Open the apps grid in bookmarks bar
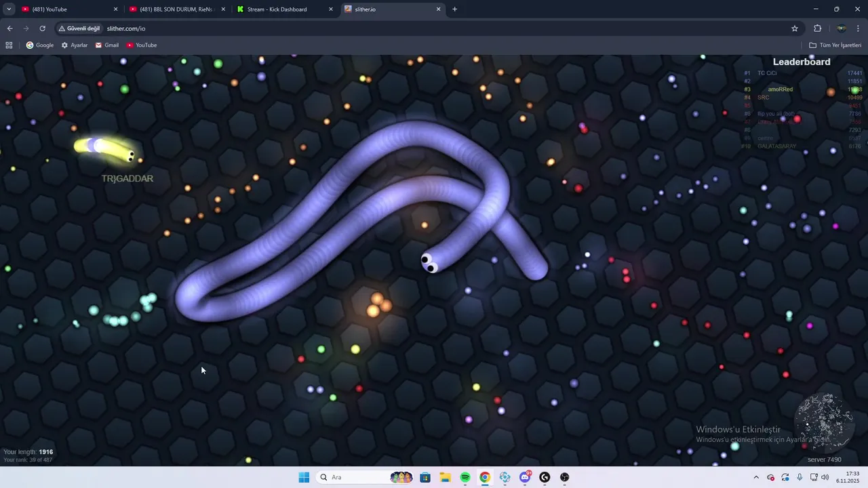 [x=9, y=45]
